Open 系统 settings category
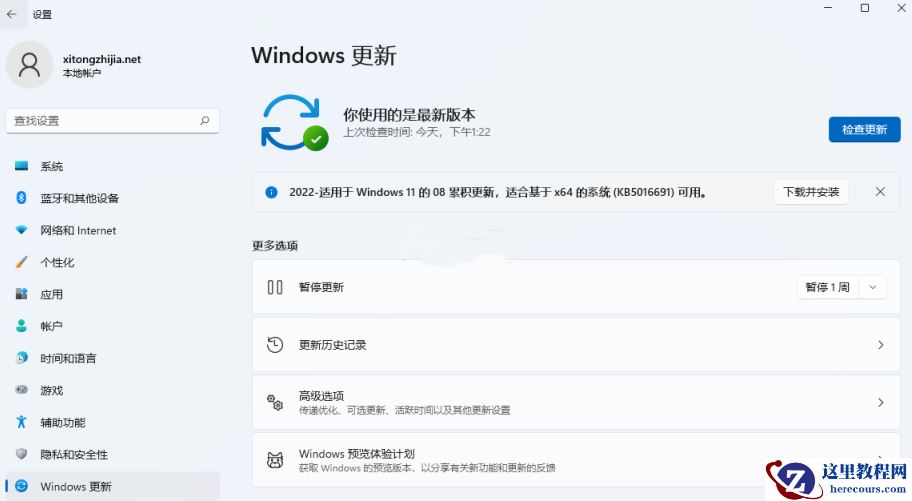 click(x=112, y=166)
